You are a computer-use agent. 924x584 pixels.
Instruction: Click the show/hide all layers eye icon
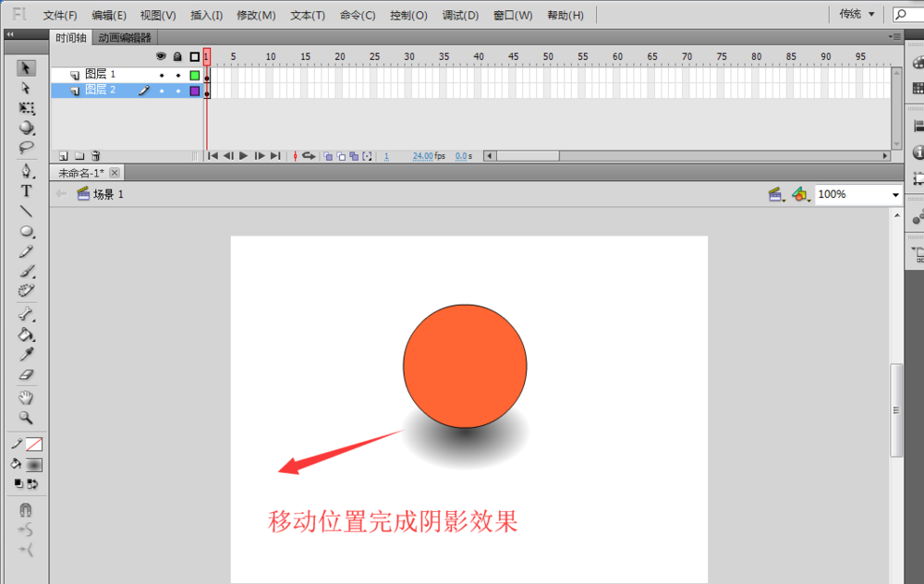[x=161, y=56]
